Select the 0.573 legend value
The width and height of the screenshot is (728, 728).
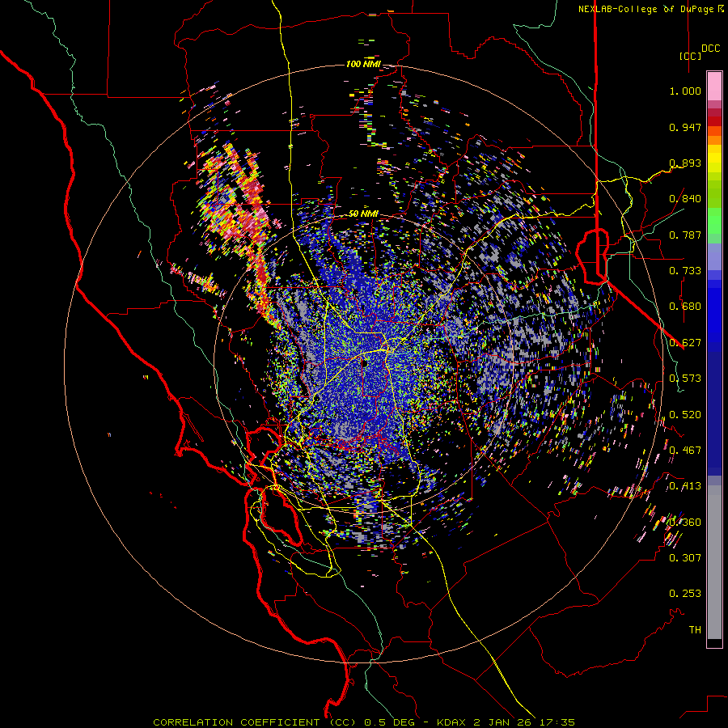coord(685,379)
